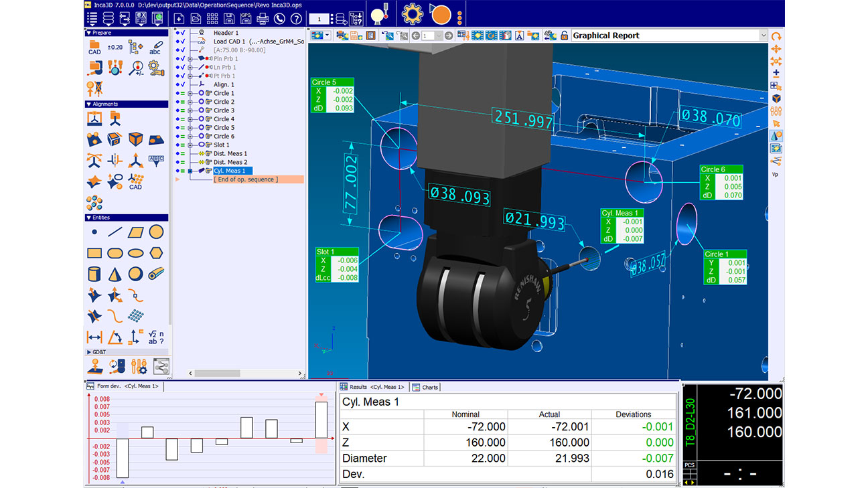This screenshot has height=488, width=868.
Task: Open the page number dropdown in graphics toolbar
Action: click(439, 35)
